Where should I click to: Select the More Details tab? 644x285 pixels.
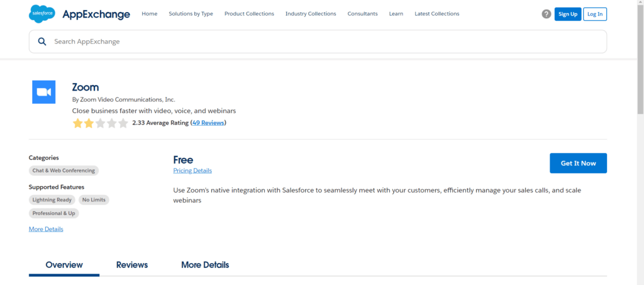click(205, 265)
